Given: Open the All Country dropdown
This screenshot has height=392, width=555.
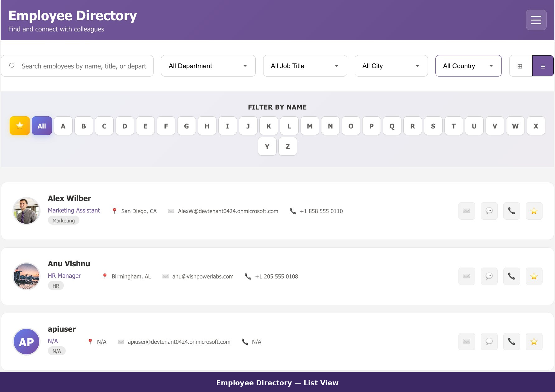Looking at the screenshot, I should (468, 66).
